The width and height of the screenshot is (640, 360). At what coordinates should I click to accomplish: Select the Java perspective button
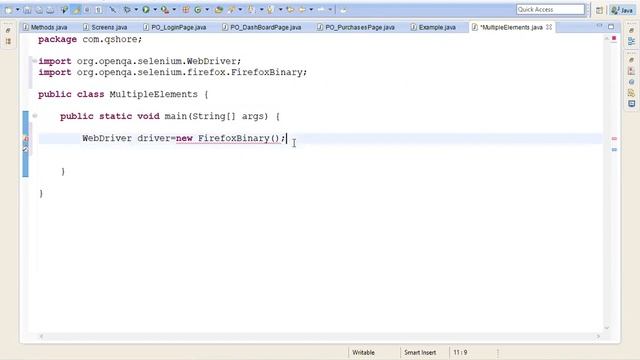[622, 10]
